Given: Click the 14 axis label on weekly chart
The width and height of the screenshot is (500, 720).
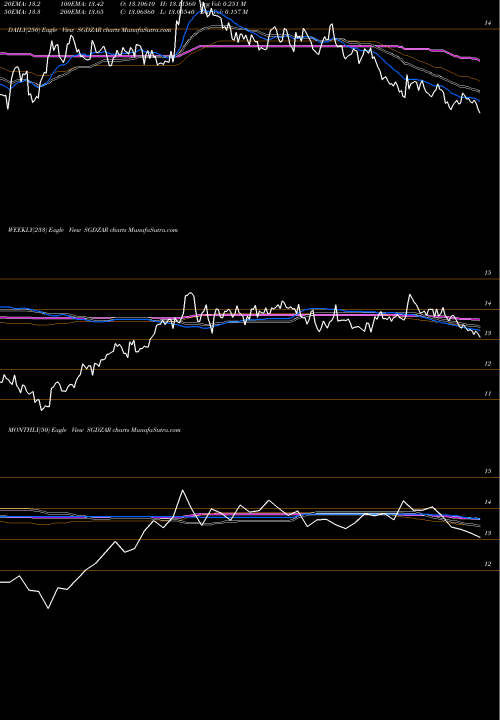Looking at the screenshot, I should pos(488,303).
